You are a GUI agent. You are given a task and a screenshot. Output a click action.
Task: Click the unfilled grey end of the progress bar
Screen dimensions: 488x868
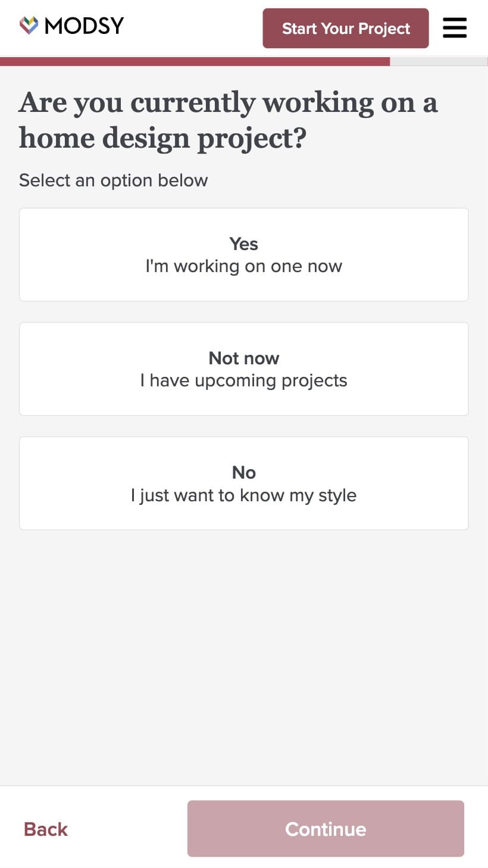tap(439, 61)
